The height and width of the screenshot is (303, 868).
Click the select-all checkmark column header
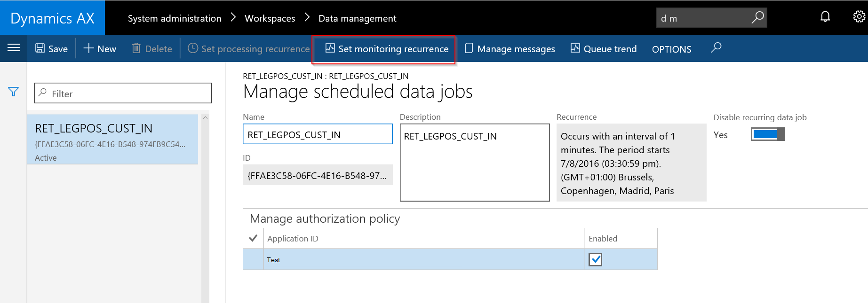point(253,238)
